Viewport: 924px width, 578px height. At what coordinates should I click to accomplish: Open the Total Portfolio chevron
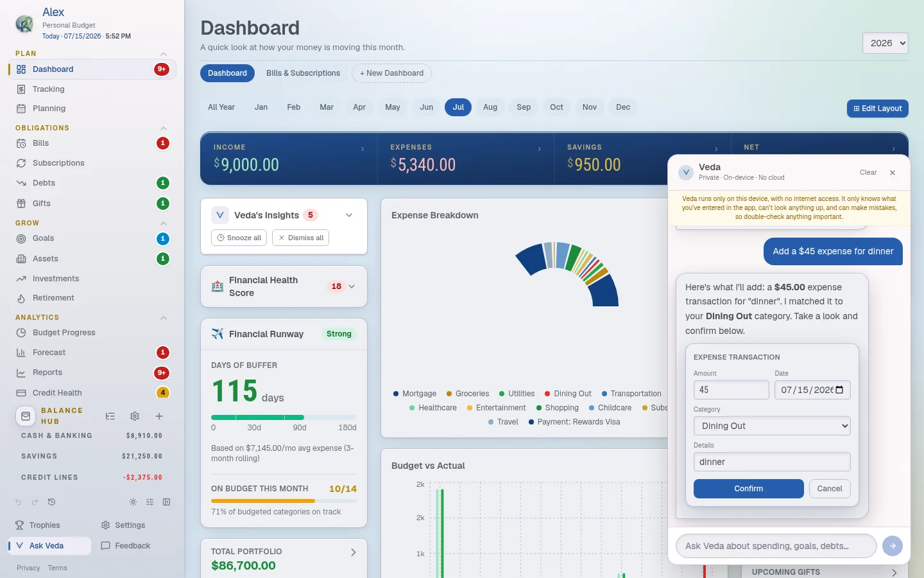pyautogui.click(x=353, y=552)
